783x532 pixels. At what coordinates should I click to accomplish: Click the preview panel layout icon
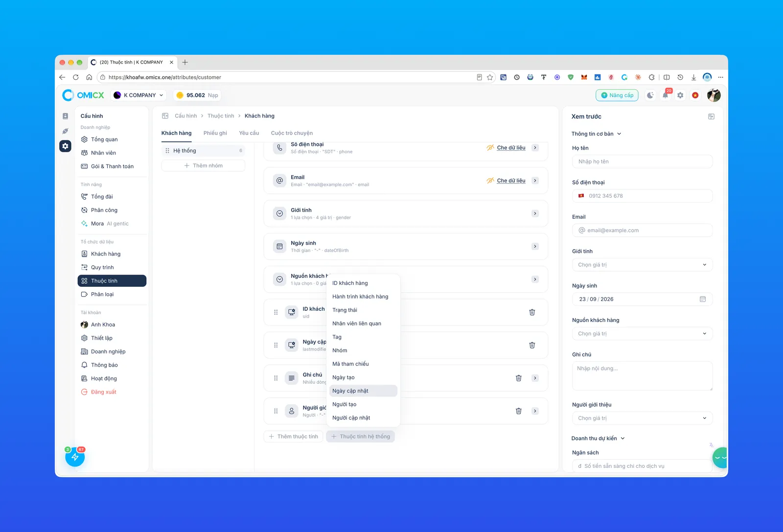[711, 116]
